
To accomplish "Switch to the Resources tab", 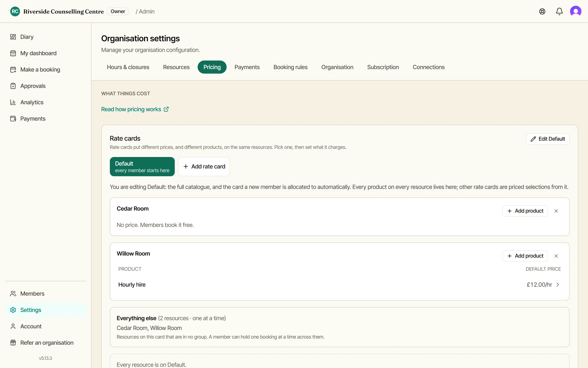I will 176,67.
